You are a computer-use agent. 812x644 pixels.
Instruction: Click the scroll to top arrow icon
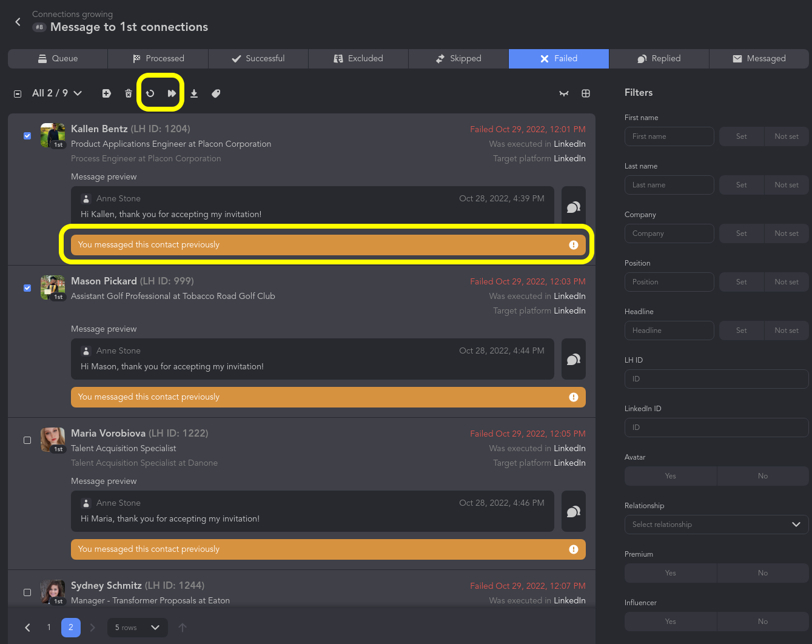tap(183, 628)
